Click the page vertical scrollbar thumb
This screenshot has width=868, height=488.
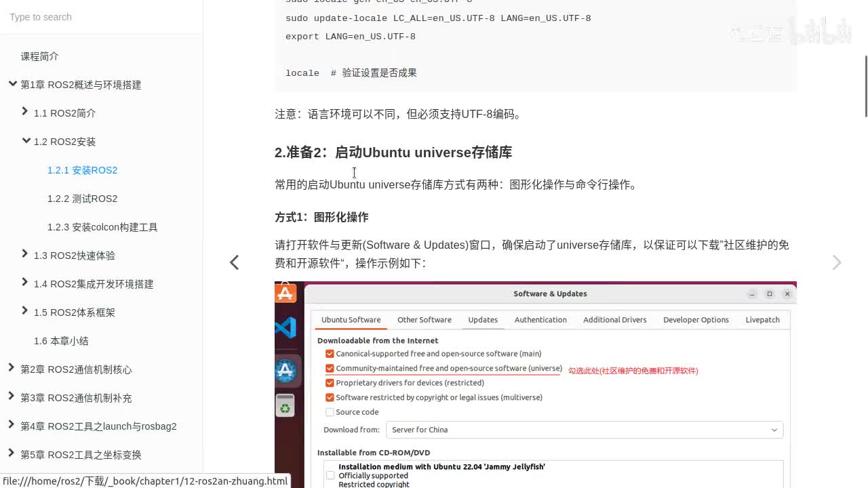coord(865,86)
